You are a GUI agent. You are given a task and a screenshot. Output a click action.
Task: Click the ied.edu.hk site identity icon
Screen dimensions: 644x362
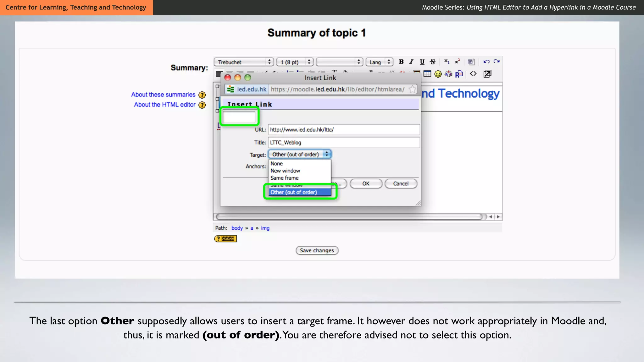point(230,89)
